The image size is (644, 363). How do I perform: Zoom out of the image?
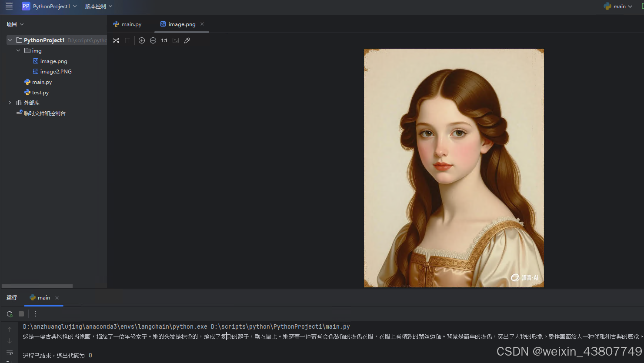[x=153, y=40]
